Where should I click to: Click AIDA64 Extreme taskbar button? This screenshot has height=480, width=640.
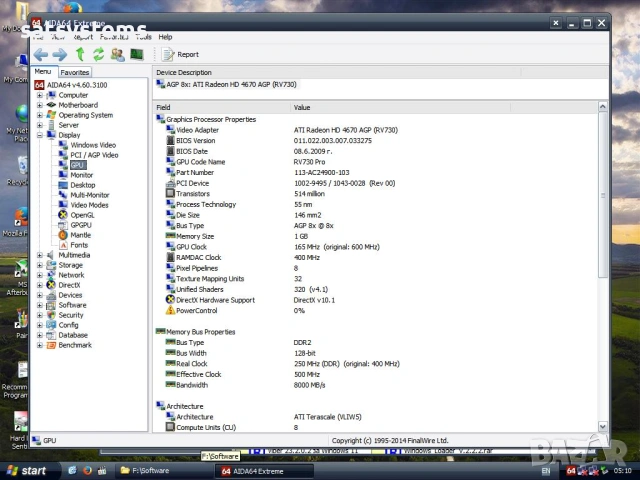pos(264,471)
